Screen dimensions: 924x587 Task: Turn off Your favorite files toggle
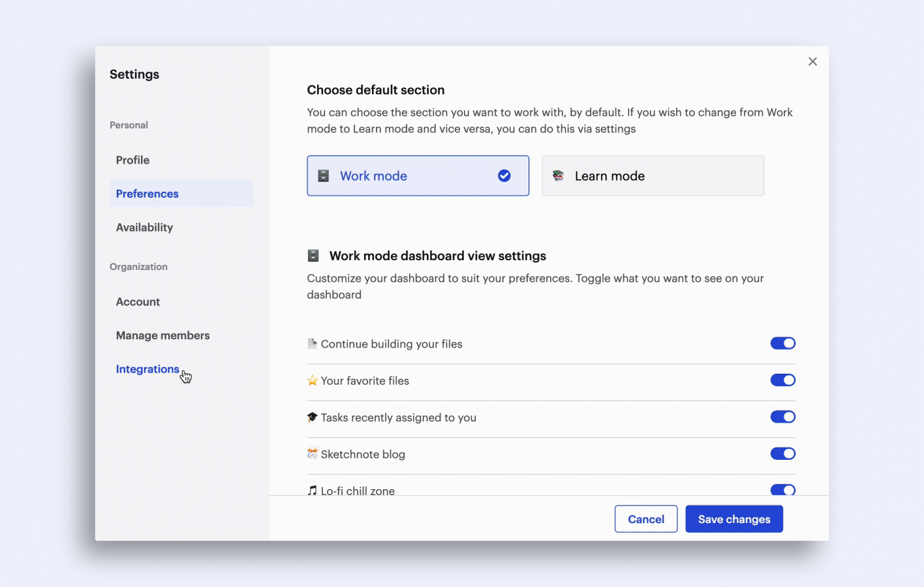(x=782, y=380)
